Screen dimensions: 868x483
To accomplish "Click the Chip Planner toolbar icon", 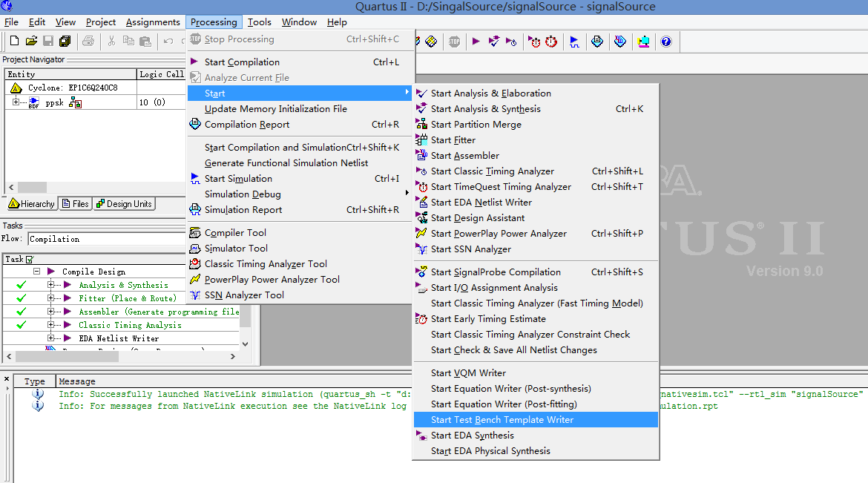I will point(431,42).
